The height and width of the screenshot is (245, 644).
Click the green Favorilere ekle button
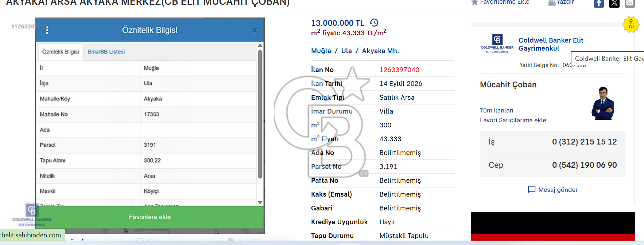(x=150, y=217)
